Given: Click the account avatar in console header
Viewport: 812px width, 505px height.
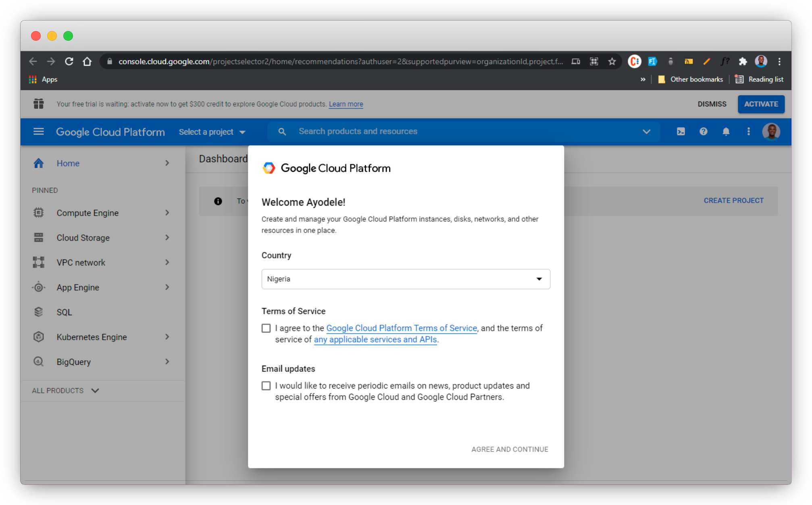Looking at the screenshot, I should [771, 131].
